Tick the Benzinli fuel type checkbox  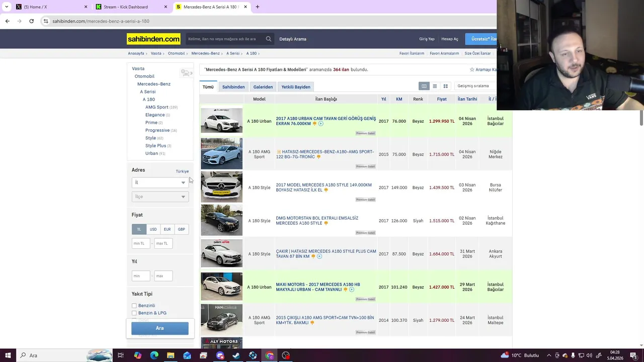(134, 306)
